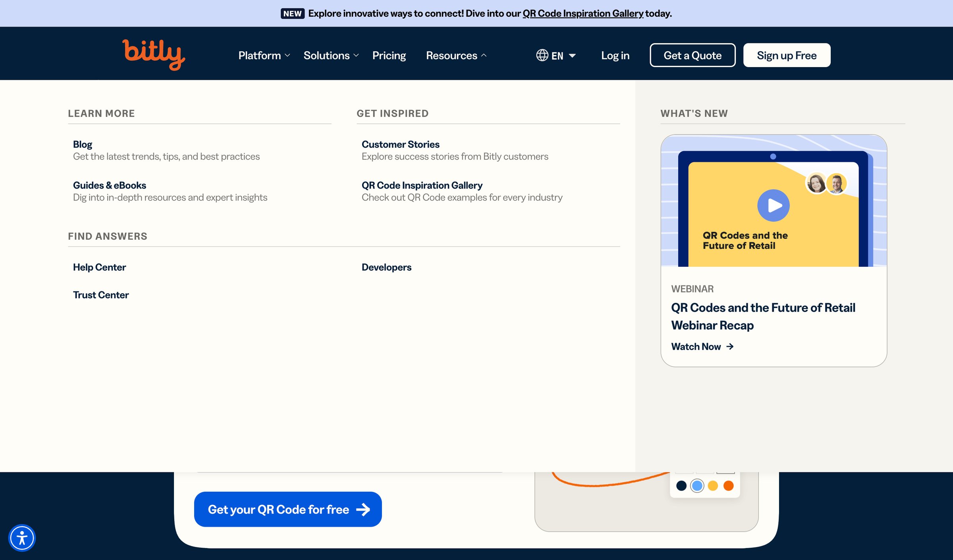953x560 pixels.
Task: Select the light blue color swatch
Action: 697,485
